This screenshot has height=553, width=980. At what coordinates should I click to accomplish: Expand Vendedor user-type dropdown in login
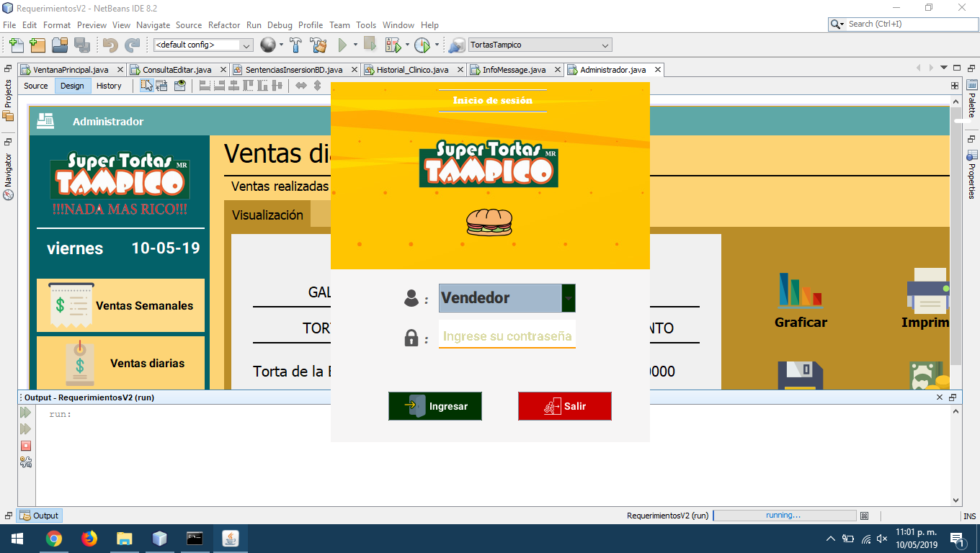click(x=569, y=298)
